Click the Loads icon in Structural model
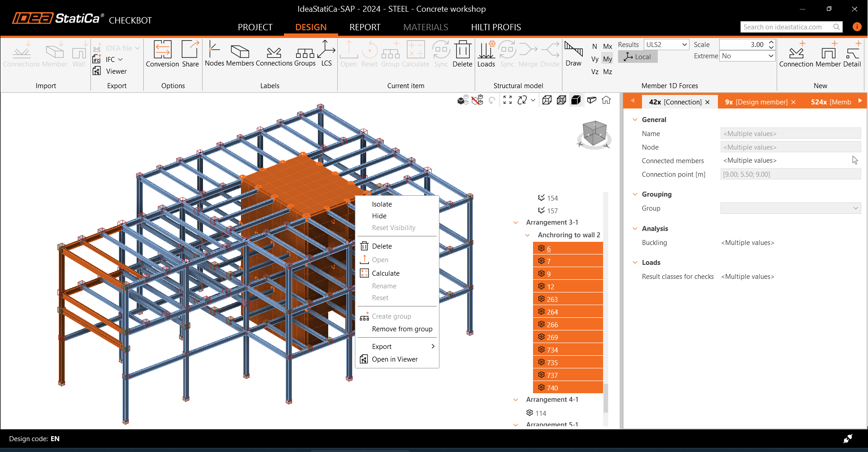Image resolution: width=868 pixels, height=452 pixels. click(486, 50)
